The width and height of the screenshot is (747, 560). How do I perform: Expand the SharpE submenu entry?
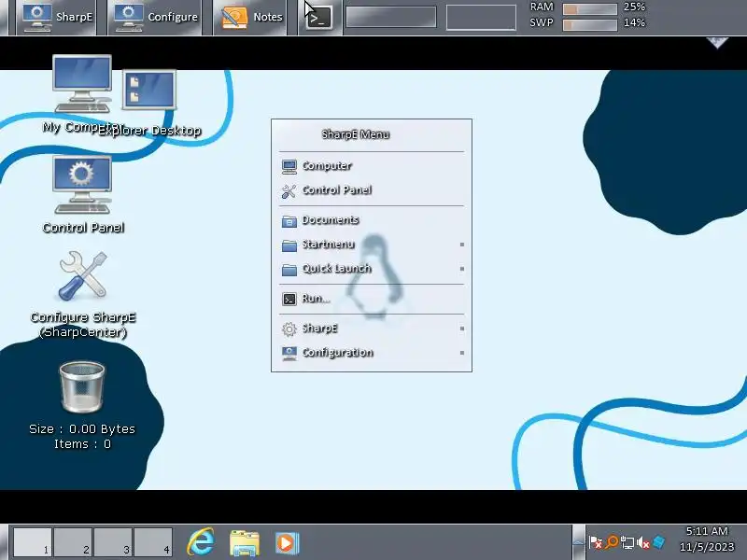coord(371,329)
